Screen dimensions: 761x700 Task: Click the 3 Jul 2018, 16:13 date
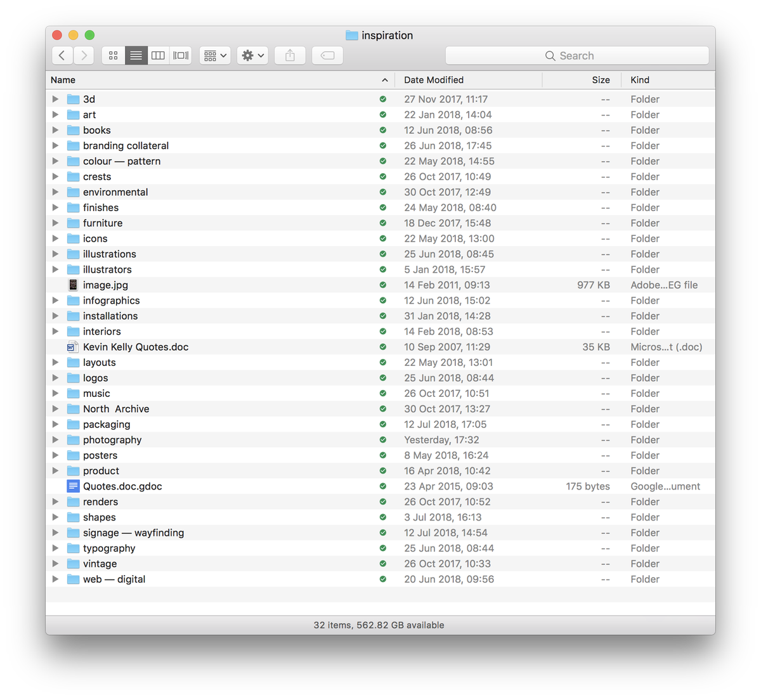click(443, 517)
